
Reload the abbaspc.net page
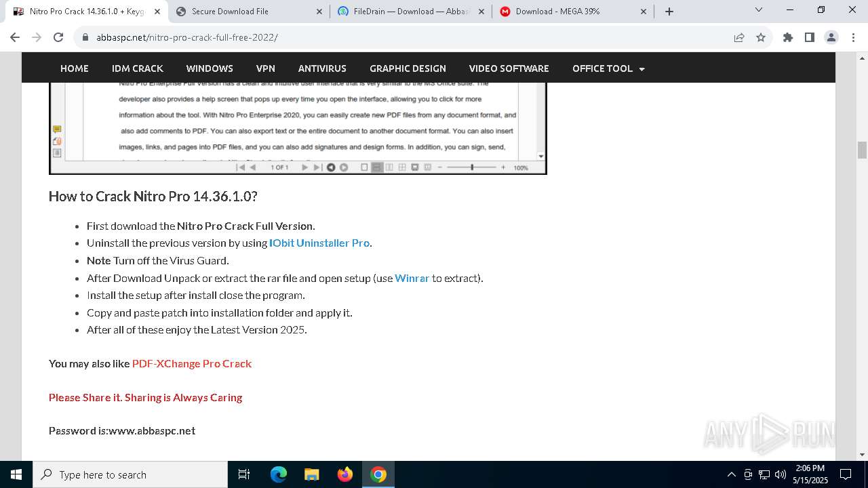pyautogui.click(x=58, y=37)
